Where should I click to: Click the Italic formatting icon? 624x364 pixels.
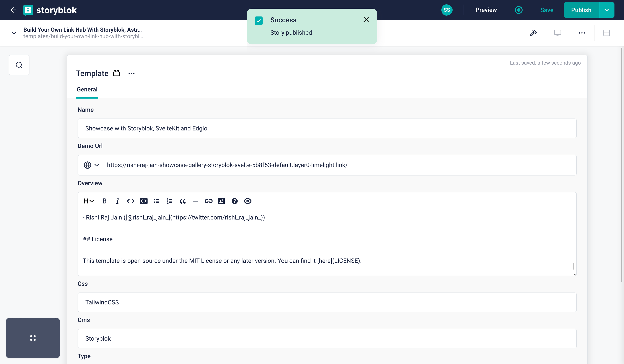[x=117, y=201]
